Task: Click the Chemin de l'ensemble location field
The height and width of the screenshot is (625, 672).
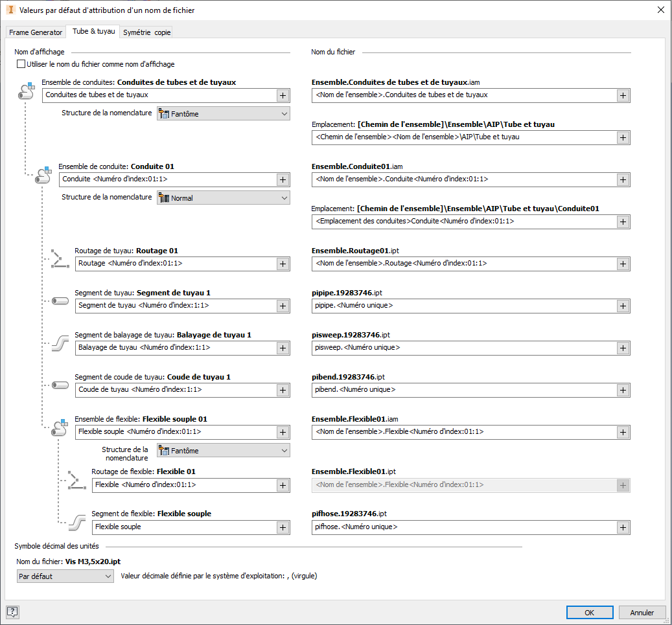Action: tap(463, 137)
